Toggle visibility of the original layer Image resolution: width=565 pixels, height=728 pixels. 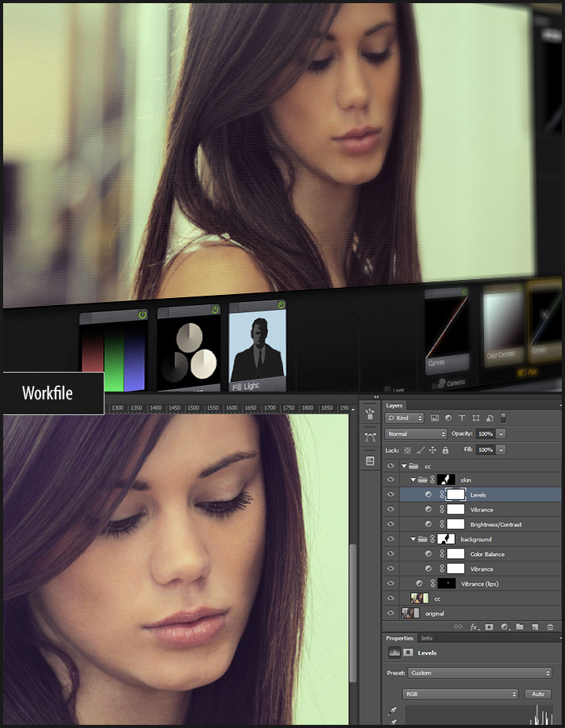(x=391, y=613)
